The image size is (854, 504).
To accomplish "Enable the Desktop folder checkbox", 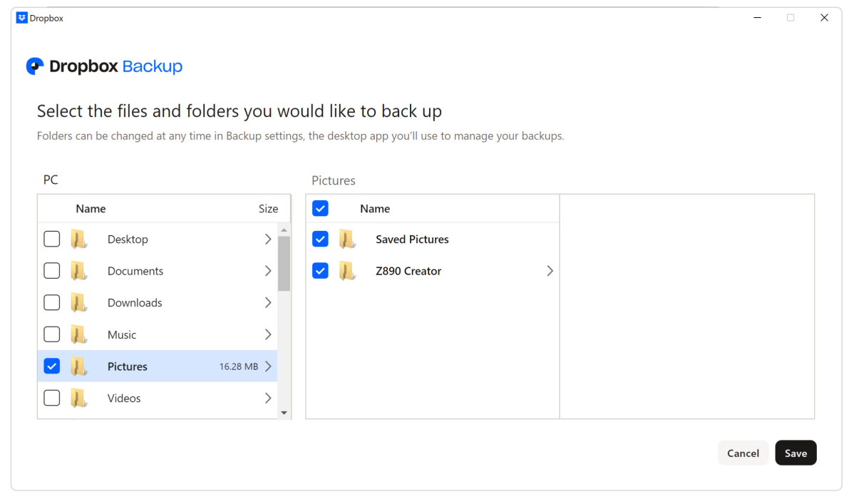I will pyautogui.click(x=52, y=240).
